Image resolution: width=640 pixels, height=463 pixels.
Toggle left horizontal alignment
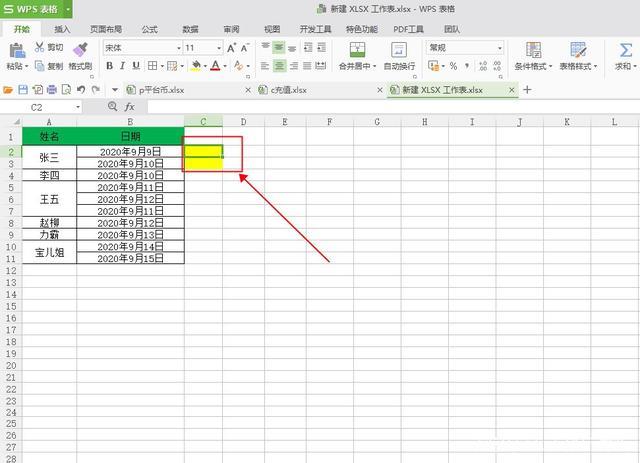[265, 66]
